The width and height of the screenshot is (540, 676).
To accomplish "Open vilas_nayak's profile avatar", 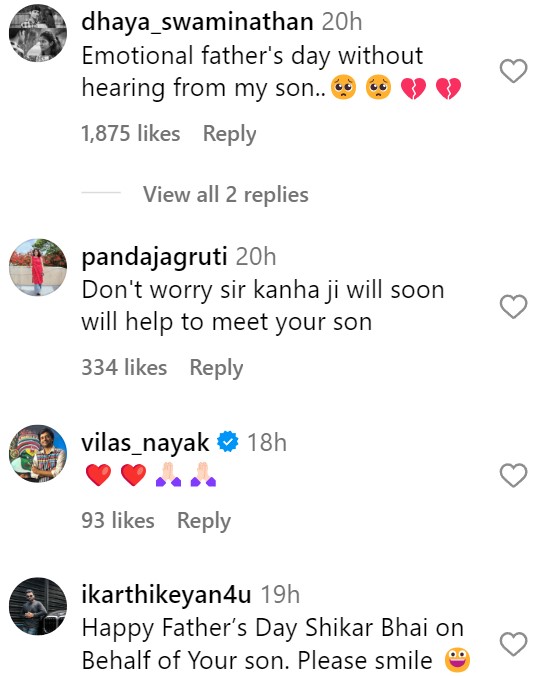I will click(38, 454).
